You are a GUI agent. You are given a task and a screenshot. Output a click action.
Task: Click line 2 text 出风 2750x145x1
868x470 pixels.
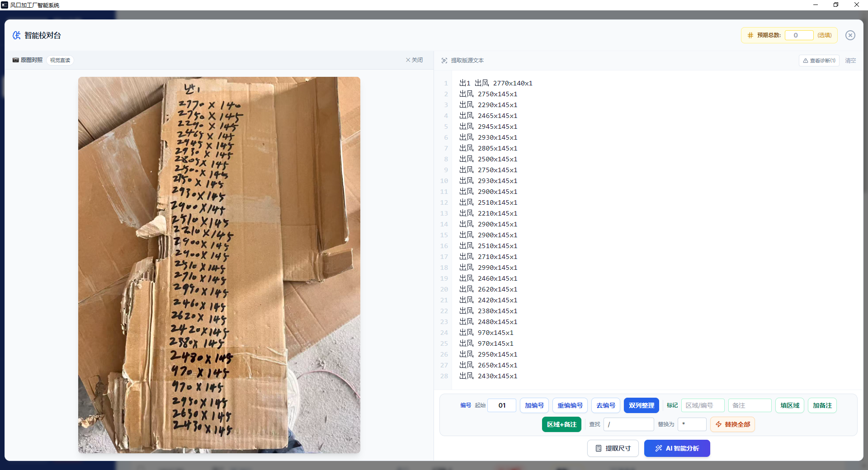point(488,94)
